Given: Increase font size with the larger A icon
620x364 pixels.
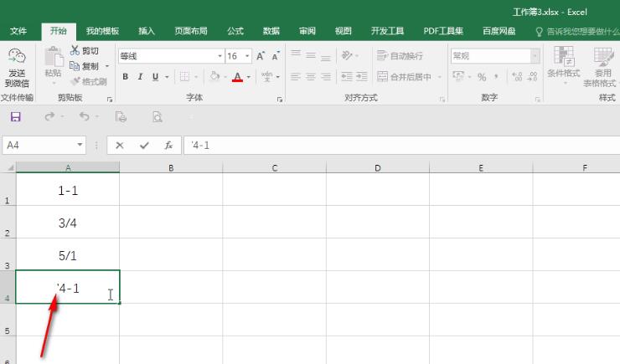Looking at the screenshot, I should (261, 56).
